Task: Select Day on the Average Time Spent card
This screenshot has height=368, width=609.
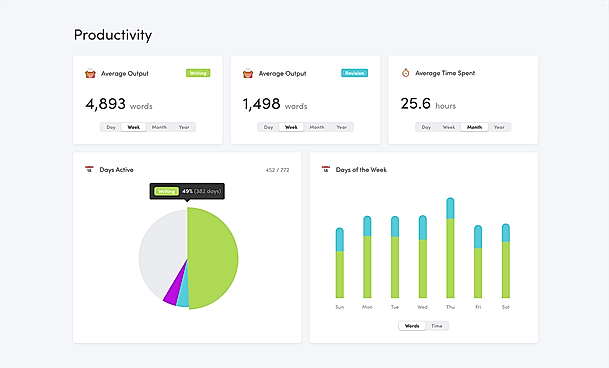Action: click(426, 127)
